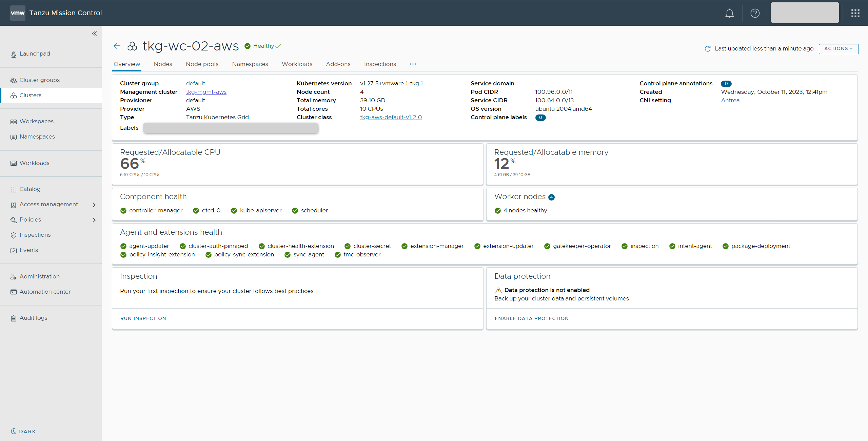The height and width of the screenshot is (441, 868).
Task: Toggle the DARK theme switch
Action: pos(23,431)
